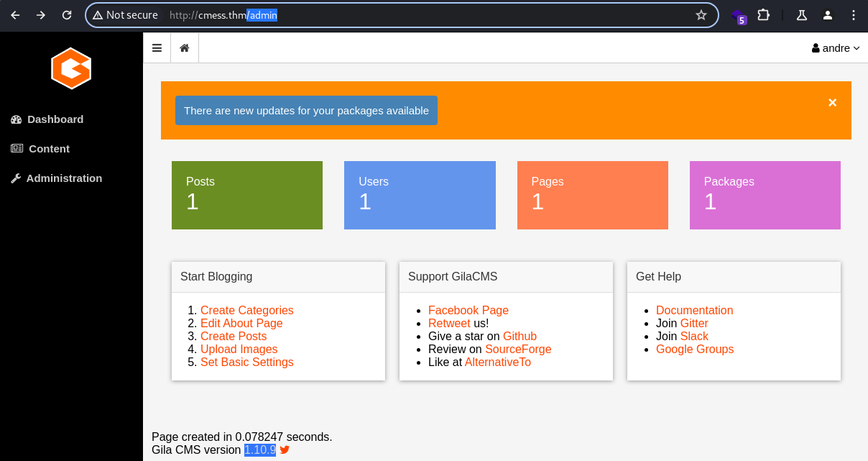Click the Dashboard gauge icon
Screen dimensions: 868x461
click(x=17, y=119)
